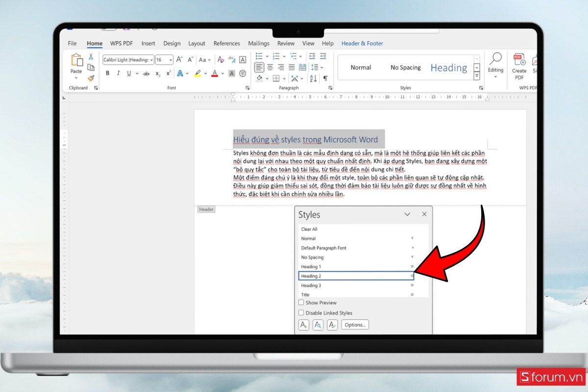The width and height of the screenshot is (588, 392).
Task: Close the Styles pane
Action: tap(424, 214)
